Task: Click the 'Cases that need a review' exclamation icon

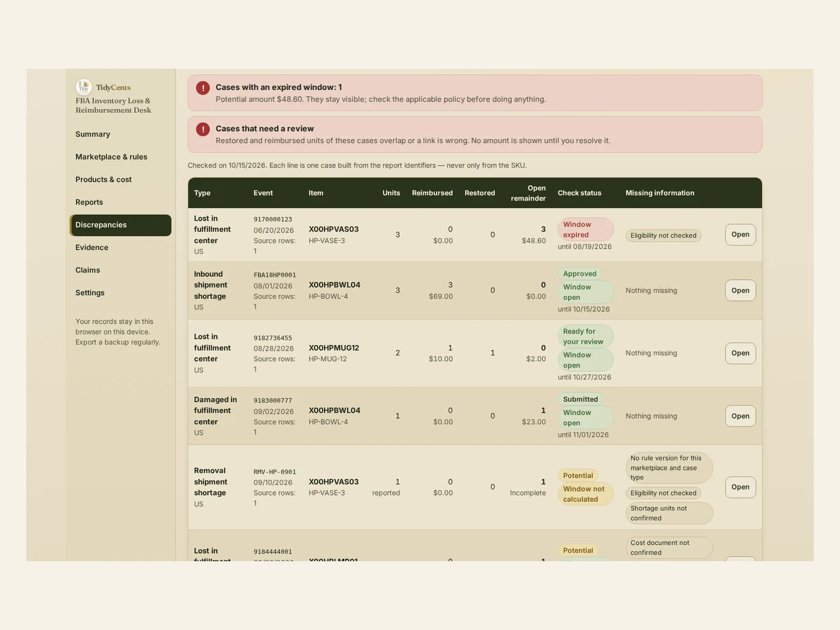Action: (x=203, y=129)
